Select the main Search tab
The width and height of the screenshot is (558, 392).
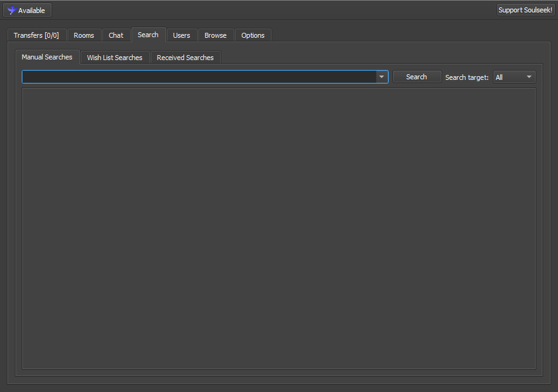click(x=148, y=35)
